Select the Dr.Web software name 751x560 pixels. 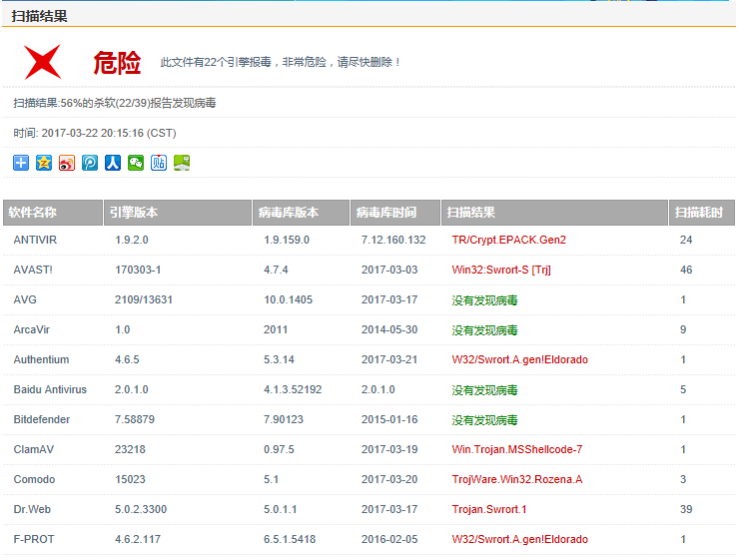coord(32,509)
